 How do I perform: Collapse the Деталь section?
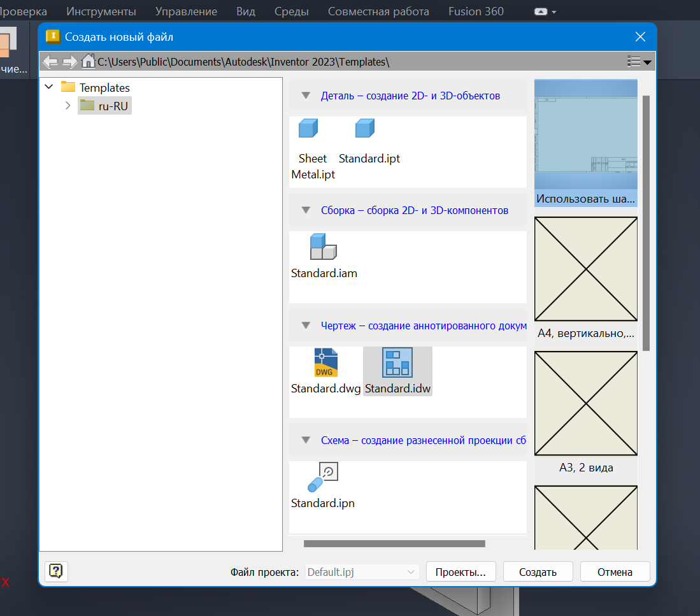click(x=306, y=96)
